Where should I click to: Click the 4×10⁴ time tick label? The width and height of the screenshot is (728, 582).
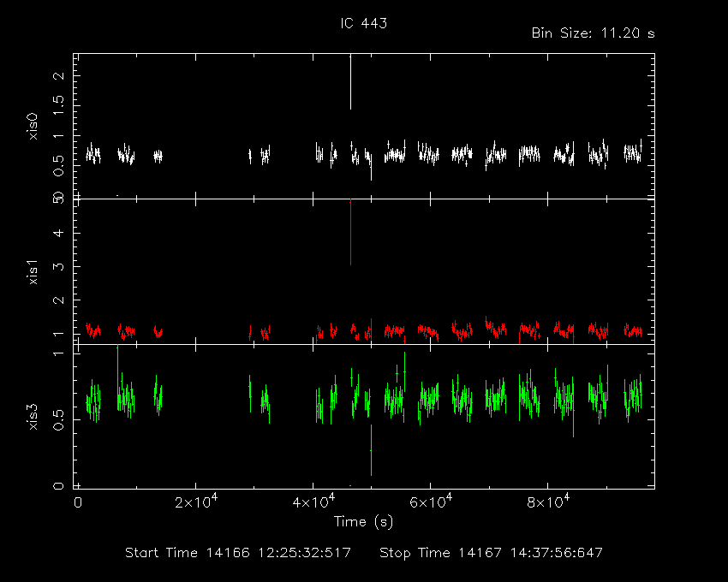point(313,502)
